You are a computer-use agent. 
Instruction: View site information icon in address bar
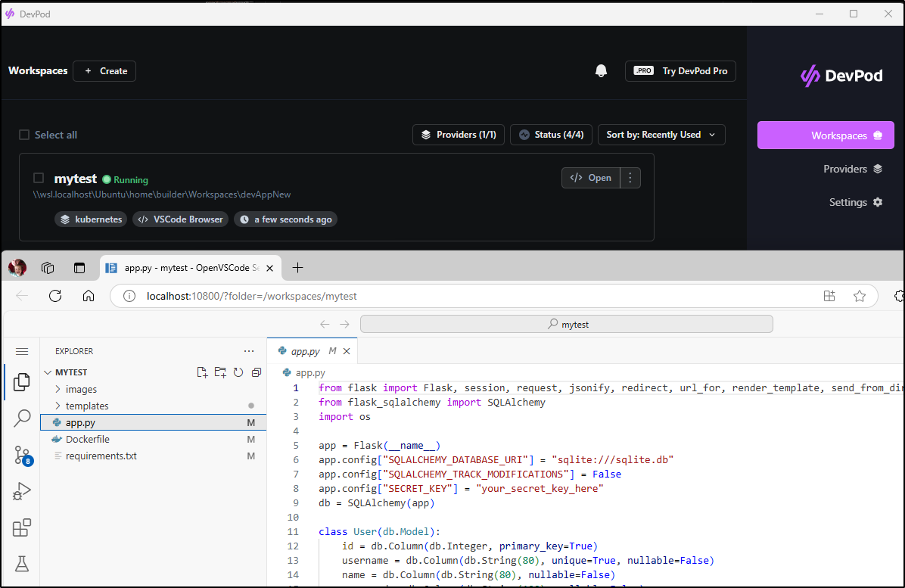[x=129, y=296]
